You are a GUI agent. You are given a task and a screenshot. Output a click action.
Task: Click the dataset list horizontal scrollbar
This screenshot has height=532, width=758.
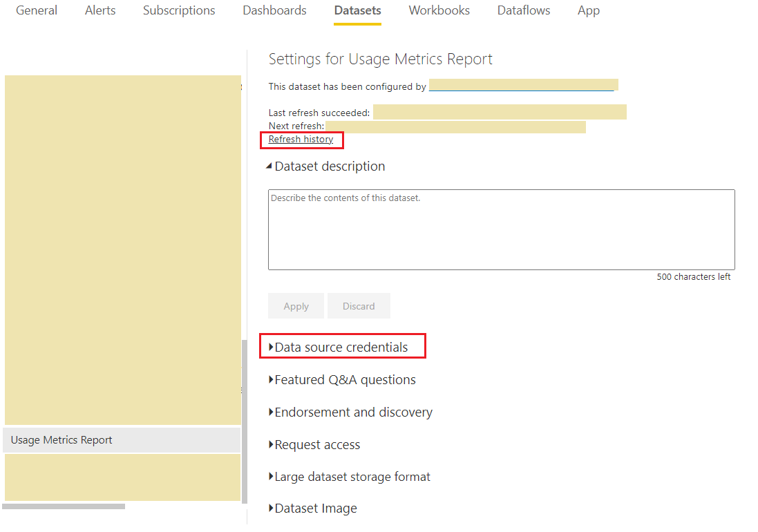(x=64, y=506)
